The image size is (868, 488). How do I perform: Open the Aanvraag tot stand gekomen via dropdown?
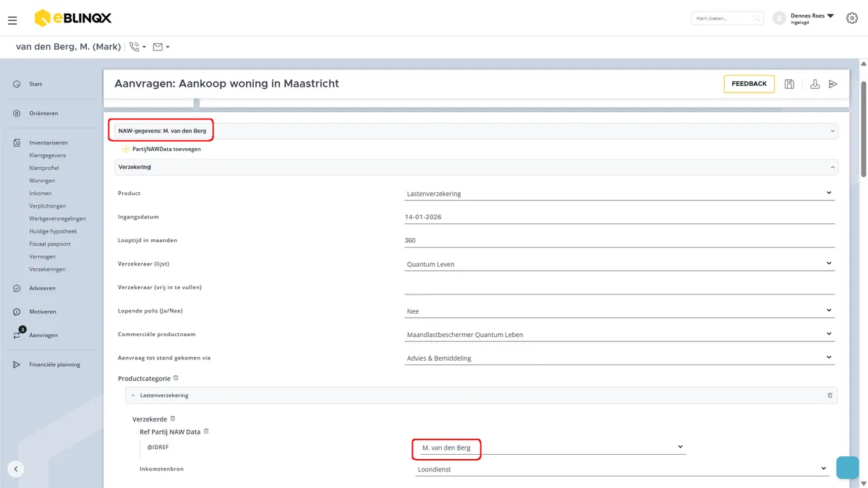tap(619, 358)
